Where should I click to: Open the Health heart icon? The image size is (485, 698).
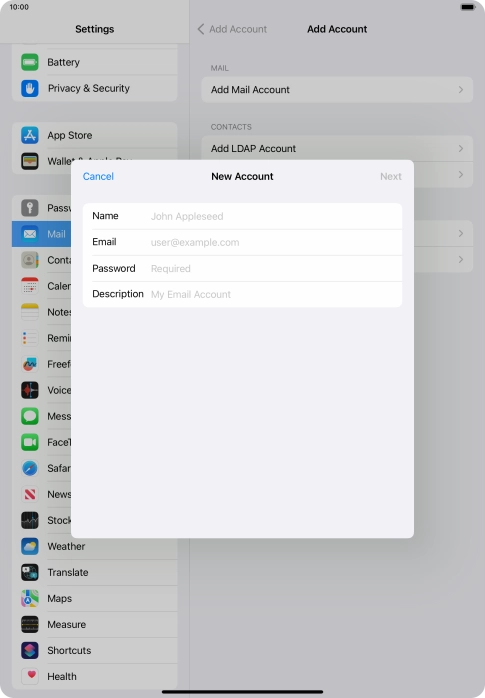pos(30,676)
